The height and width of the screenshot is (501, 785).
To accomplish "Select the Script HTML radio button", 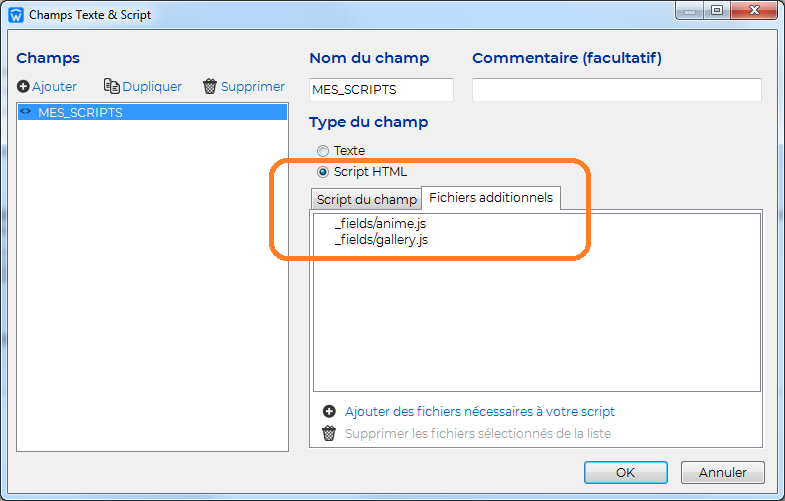I will pos(323,172).
